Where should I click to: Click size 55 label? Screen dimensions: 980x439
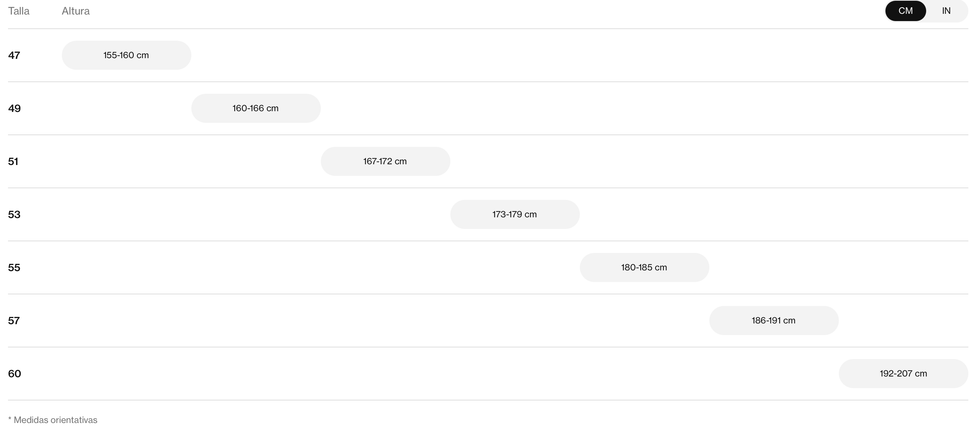click(14, 267)
